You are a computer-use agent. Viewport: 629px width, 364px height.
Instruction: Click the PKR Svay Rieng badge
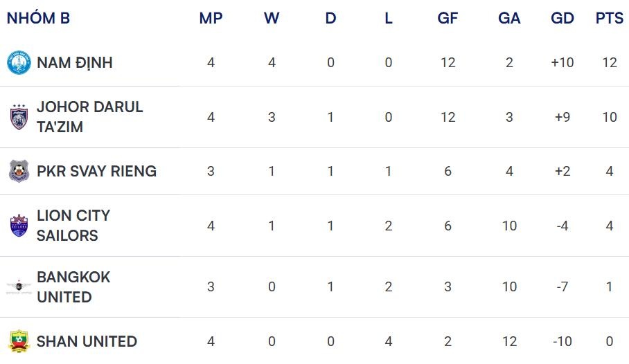coord(19,171)
